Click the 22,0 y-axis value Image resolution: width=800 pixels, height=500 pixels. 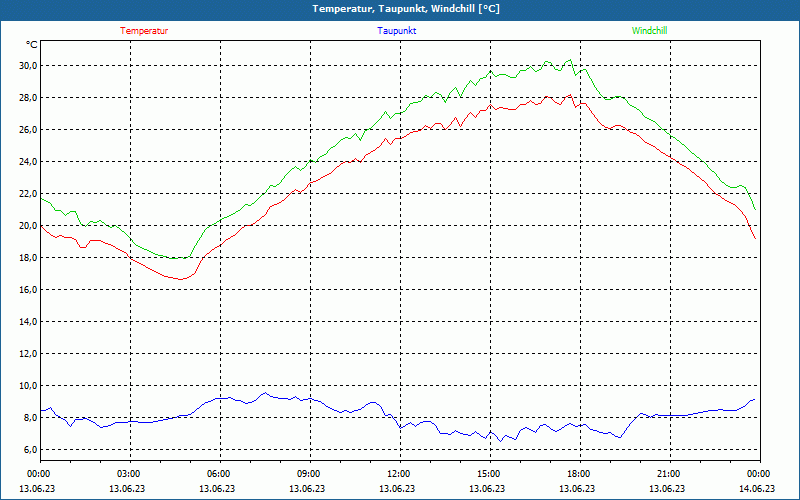point(28,193)
